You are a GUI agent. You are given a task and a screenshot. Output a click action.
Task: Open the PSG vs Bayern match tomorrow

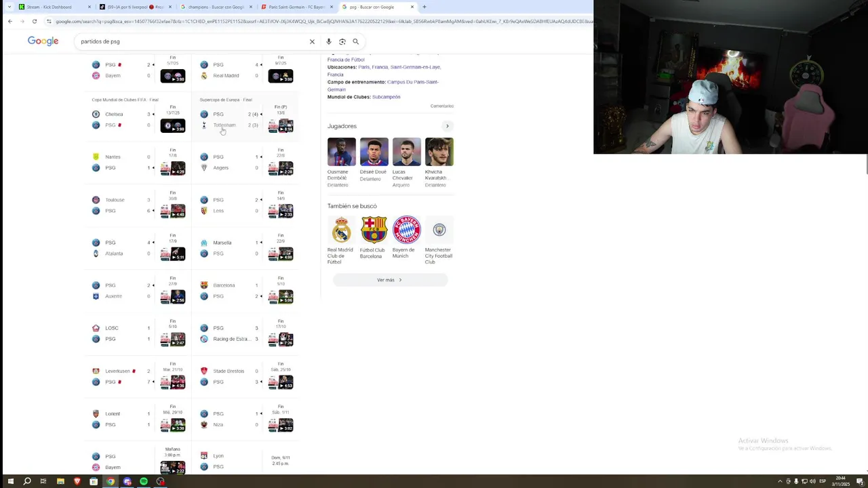point(138,461)
